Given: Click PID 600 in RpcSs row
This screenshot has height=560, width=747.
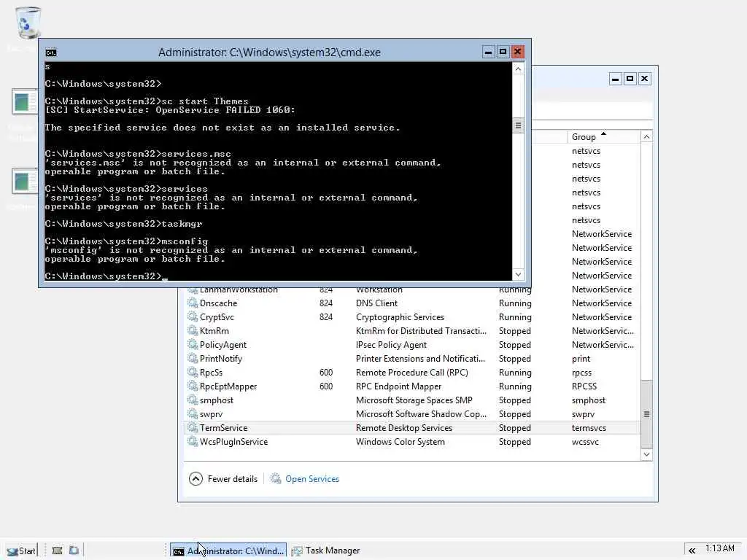Looking at the screenshot, I should [x=326, y=372].
